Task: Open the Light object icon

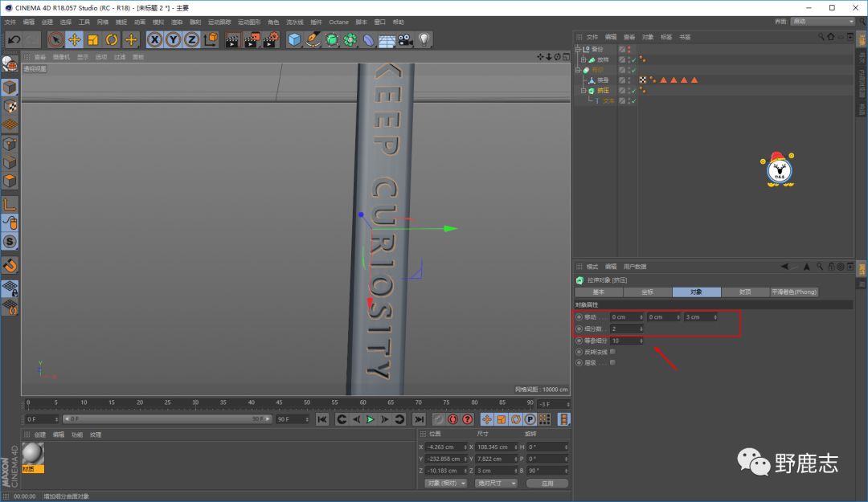Action: click(424, 39)
